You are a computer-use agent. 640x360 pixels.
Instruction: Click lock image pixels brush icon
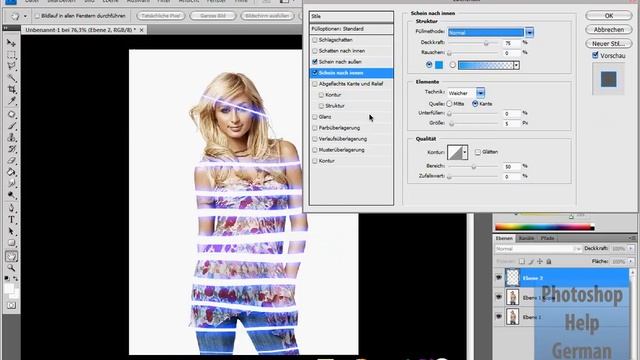pos(531,261)
